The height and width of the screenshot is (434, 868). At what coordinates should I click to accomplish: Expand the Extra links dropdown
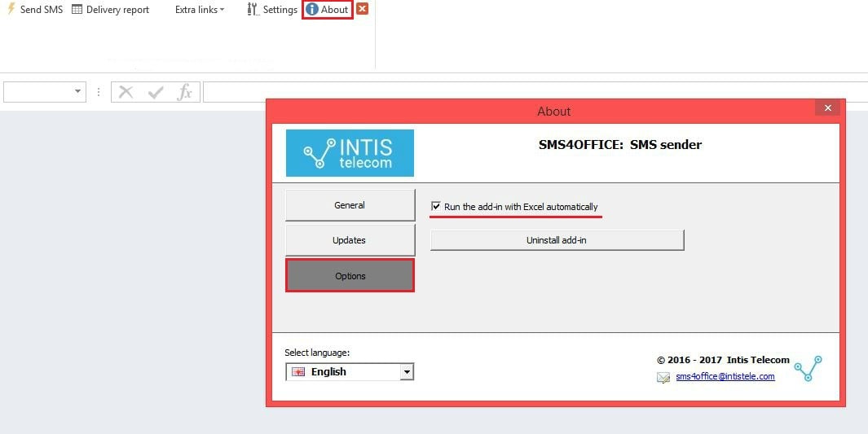[200, 10]
